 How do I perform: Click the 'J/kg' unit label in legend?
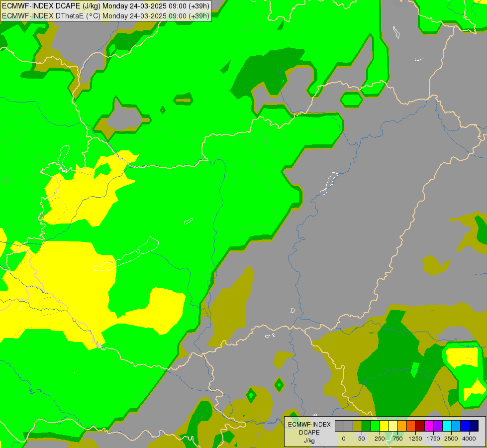pyautogui.click(x=309, y=441)
